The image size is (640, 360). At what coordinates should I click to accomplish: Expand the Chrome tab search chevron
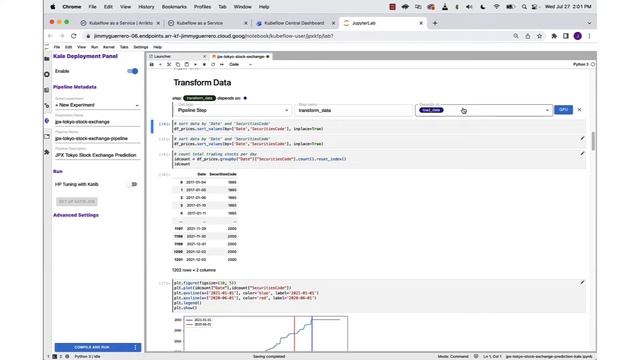(x=589, y=23)
